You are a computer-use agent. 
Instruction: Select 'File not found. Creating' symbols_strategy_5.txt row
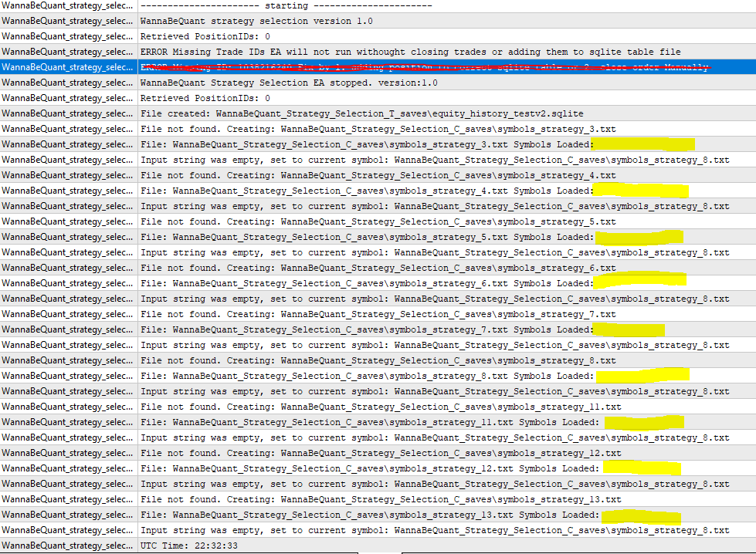pyautogui.click(x=378, y=221)
